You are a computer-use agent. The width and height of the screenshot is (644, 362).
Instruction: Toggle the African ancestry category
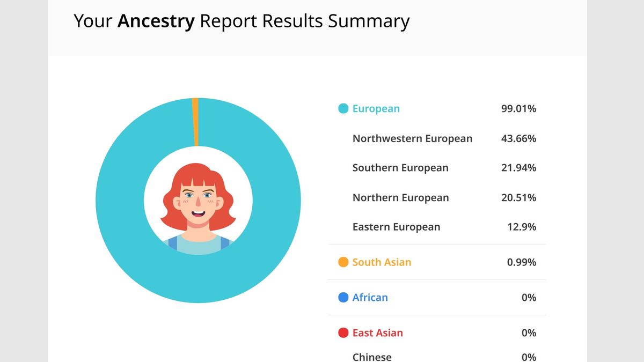[370, 297]
